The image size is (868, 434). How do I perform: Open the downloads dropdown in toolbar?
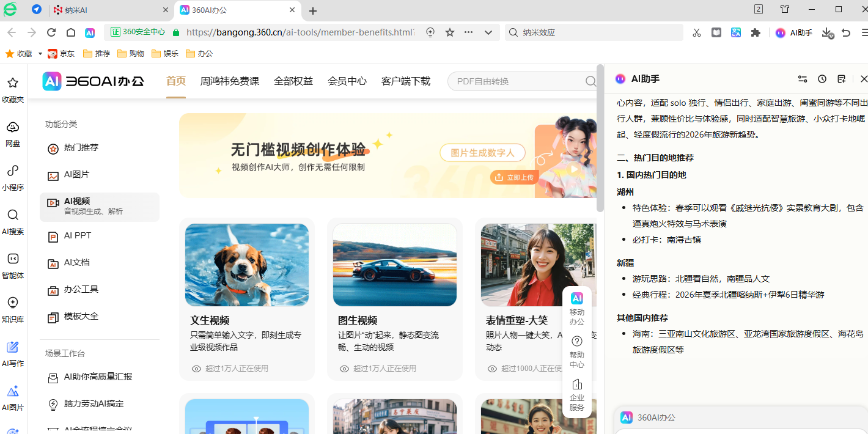(827, 32)
